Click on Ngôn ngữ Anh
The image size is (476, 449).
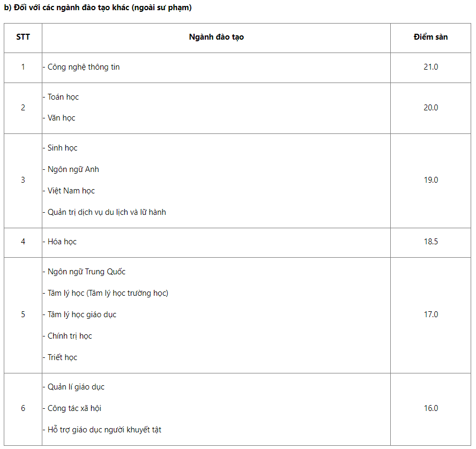[73, 169]
